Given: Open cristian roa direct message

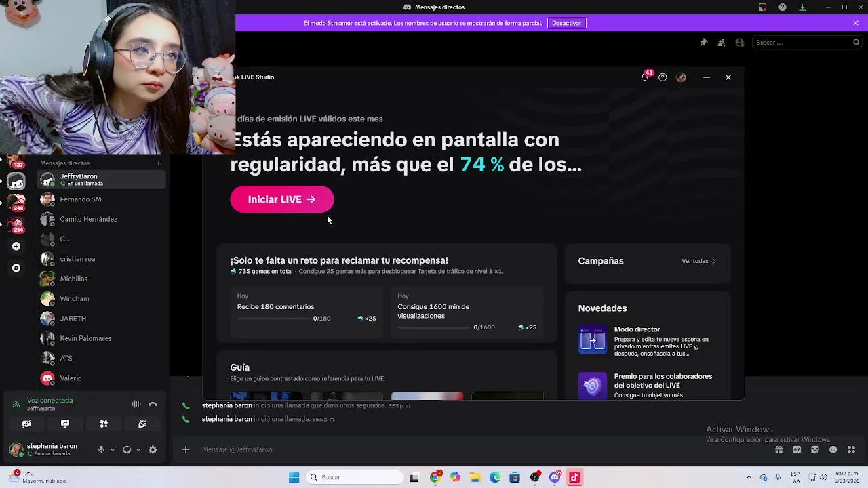Looking at the screenshot, I should click(x=101, y=259).
